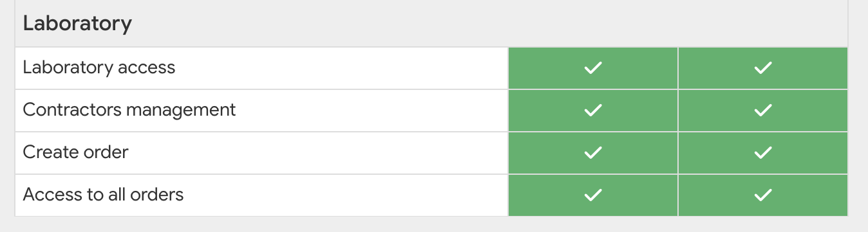This screenshot has height=232, width=868.
Task: Toggle first-column checkmark for Laboratory access
Action: (x=592, y=67)
